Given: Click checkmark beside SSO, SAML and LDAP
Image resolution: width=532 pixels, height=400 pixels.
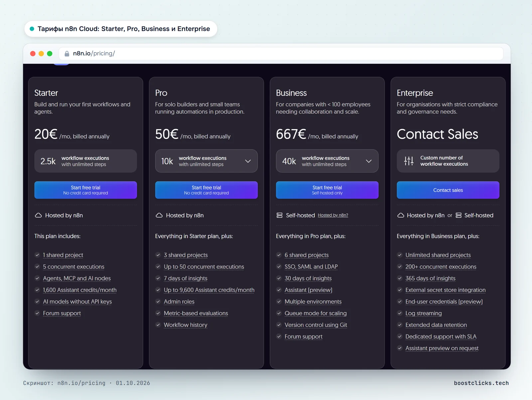Looking at the screenshot, I should click(x=279, y=266).
